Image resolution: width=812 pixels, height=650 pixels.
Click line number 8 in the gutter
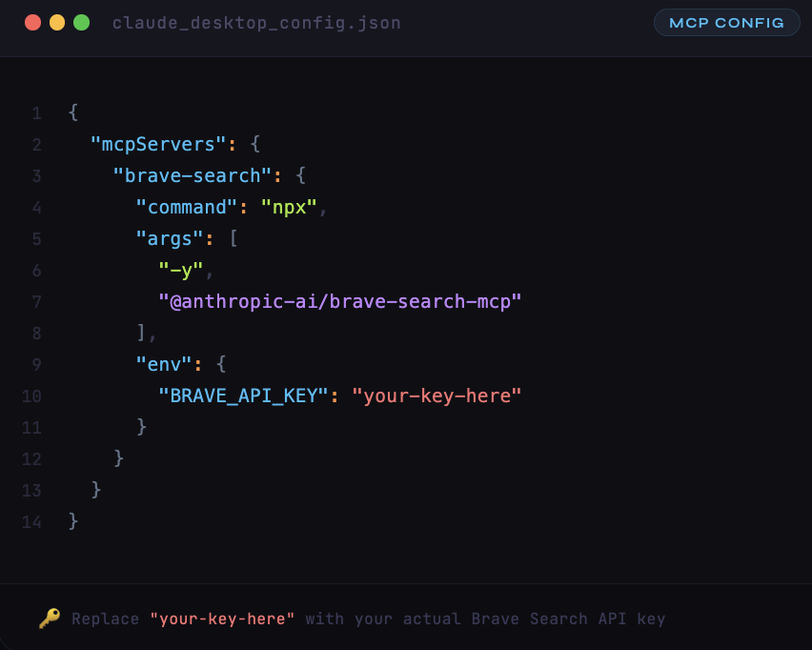(x=36, y=333)
